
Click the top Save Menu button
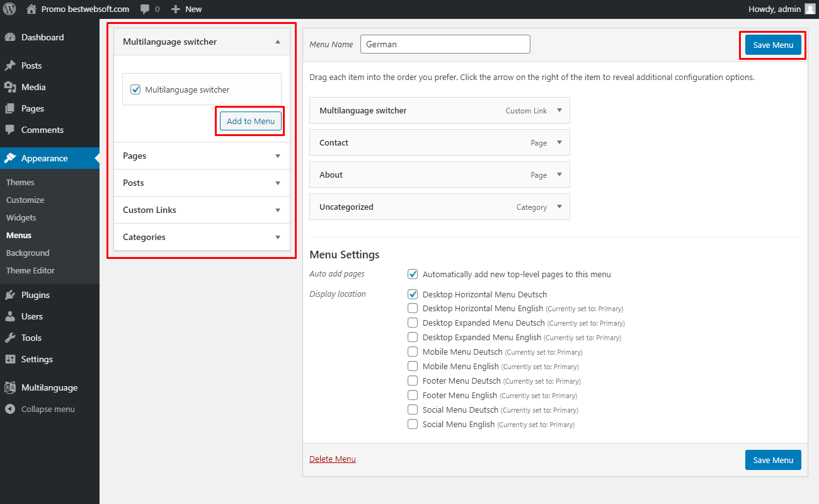773,45
